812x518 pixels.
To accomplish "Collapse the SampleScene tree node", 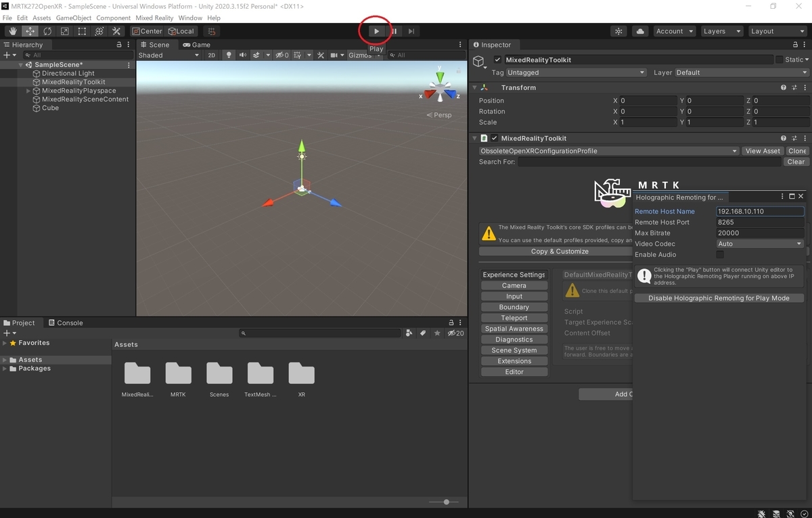I will (x=21, y=65).
